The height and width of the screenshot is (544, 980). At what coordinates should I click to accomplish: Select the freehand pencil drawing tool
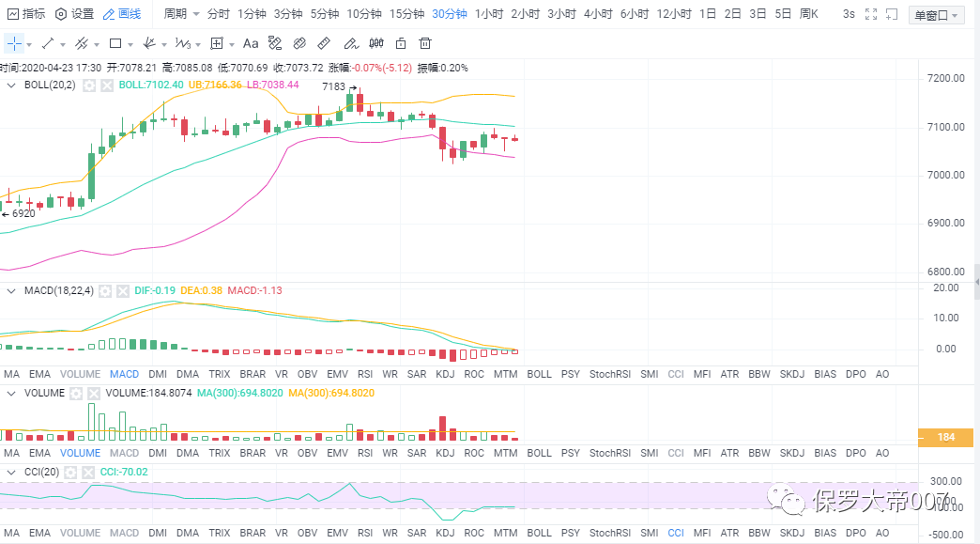click(x=351, y=43)
